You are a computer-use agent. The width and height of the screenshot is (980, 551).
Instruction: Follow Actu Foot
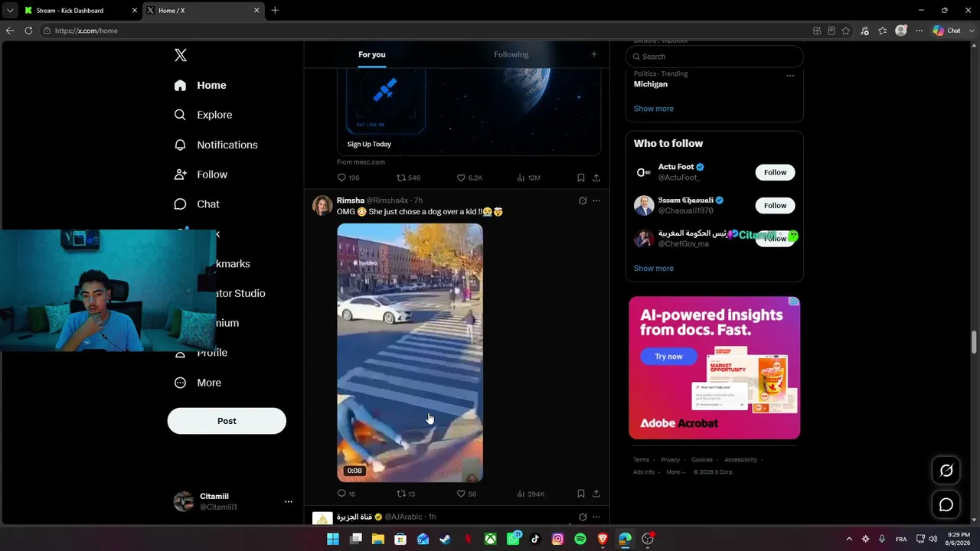(775, 172)
